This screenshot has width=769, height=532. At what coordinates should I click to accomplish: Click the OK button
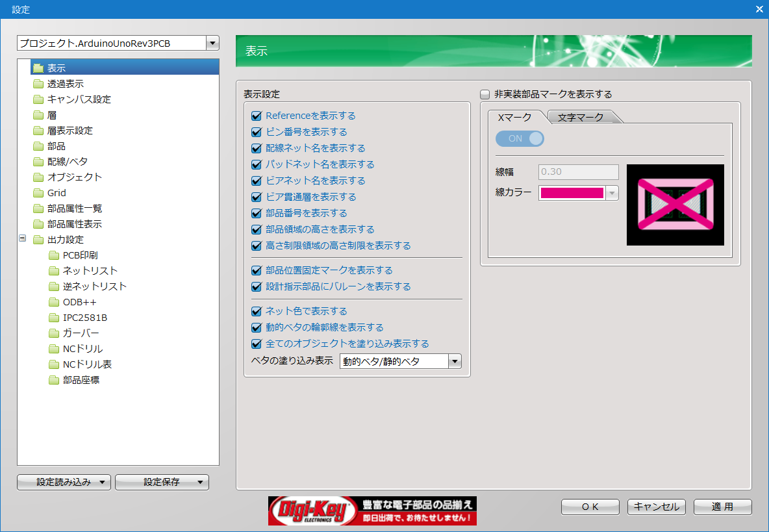(x=590, y=507)
